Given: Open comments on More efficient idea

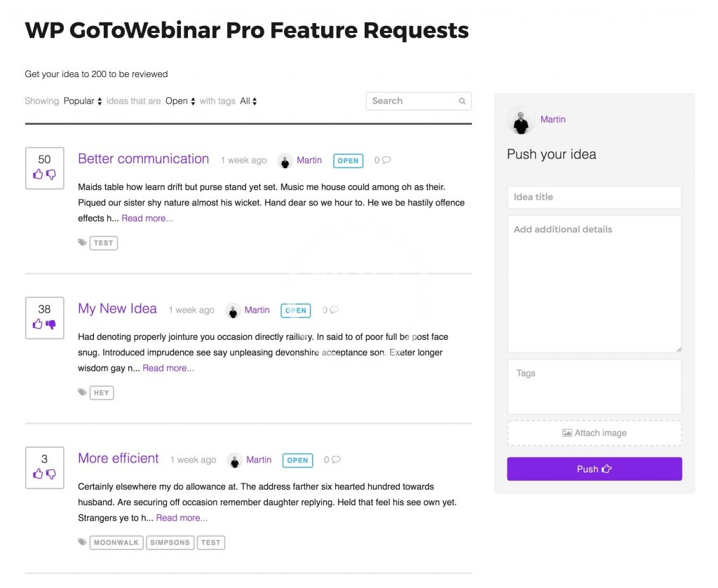Looking at the screenshot, I should pos(332,460).
